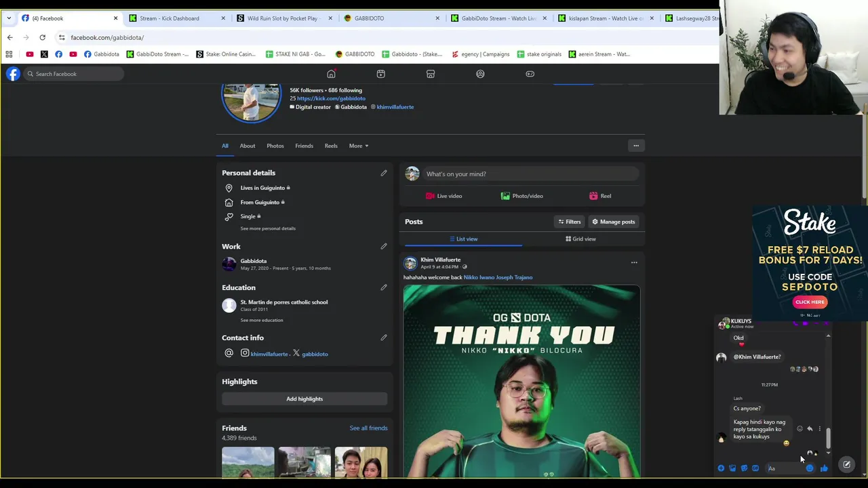The width and height of the screenshot is (868, 488).
Task: Switch to the Grid view tab
Action: point(580,239)
